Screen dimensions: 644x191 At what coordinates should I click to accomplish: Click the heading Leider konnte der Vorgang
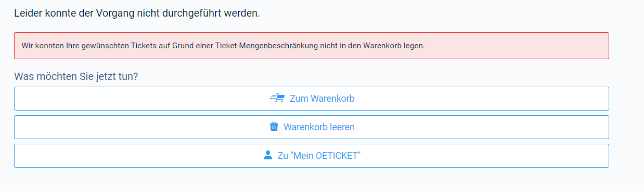pyautogui.click(x=137, y=13)
